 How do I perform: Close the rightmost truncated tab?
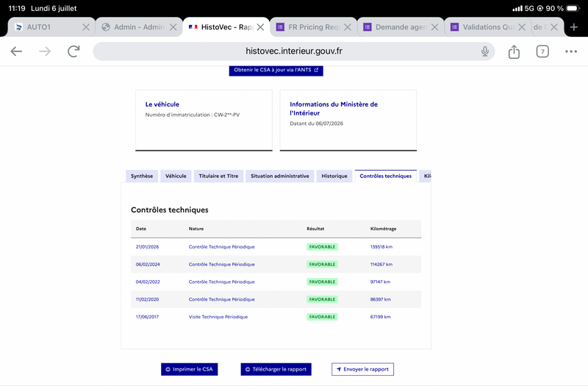(x=554, y=27)
